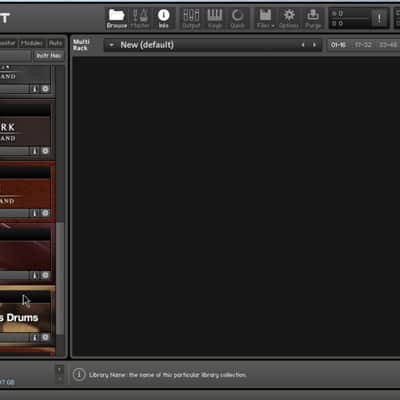
Task: Open settings gear on topmost library tile
Action: tap(45, 89)
